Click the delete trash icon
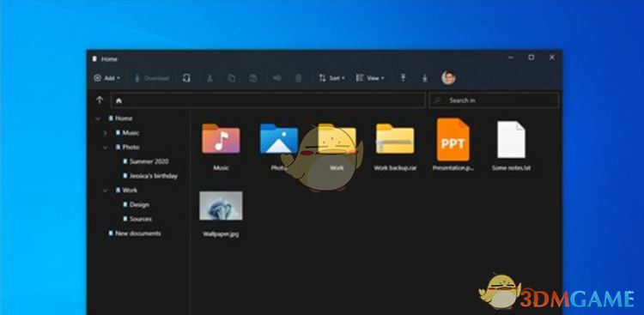 click(x=299, y=78)
